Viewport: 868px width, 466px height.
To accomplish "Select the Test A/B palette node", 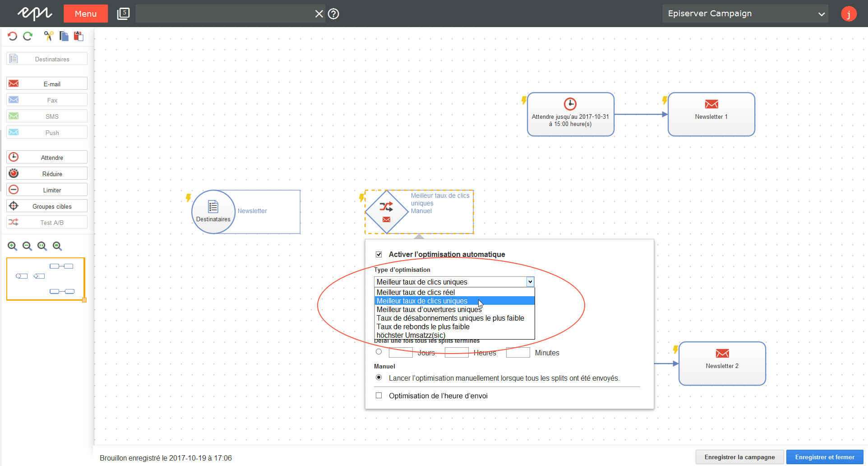I will 47,222.
